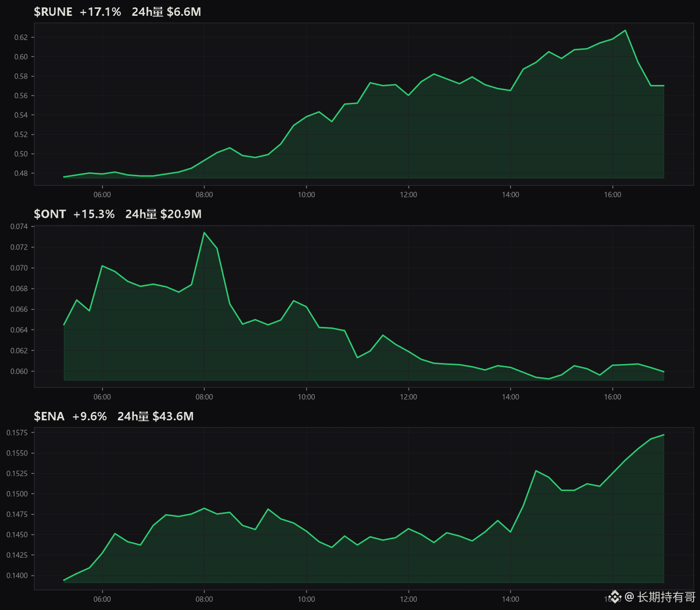Image resolution: width=700 pixels, height=610 pixels.
Task: Pick the 0.068 y-axis tick label
Action: 19,289
